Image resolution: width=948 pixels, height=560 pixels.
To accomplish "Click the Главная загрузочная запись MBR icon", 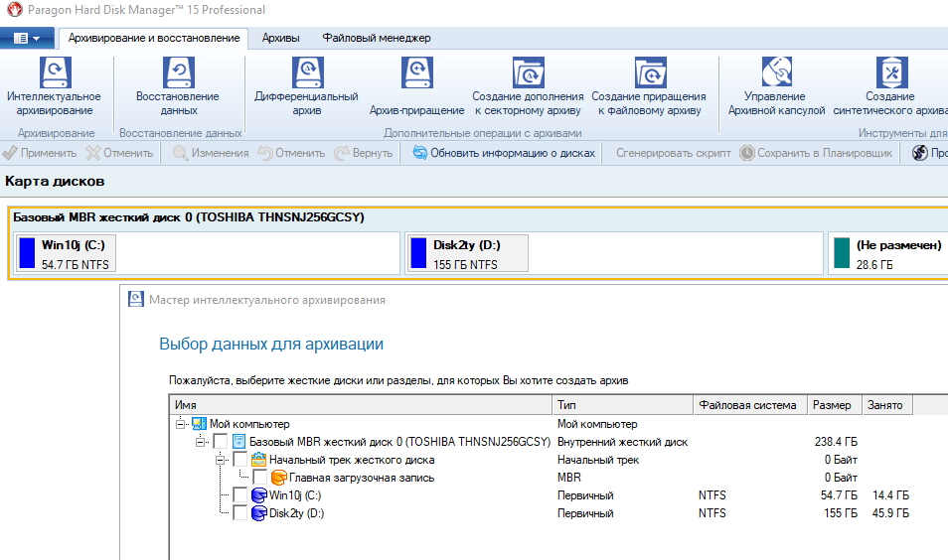I will [x=278, y=478].
